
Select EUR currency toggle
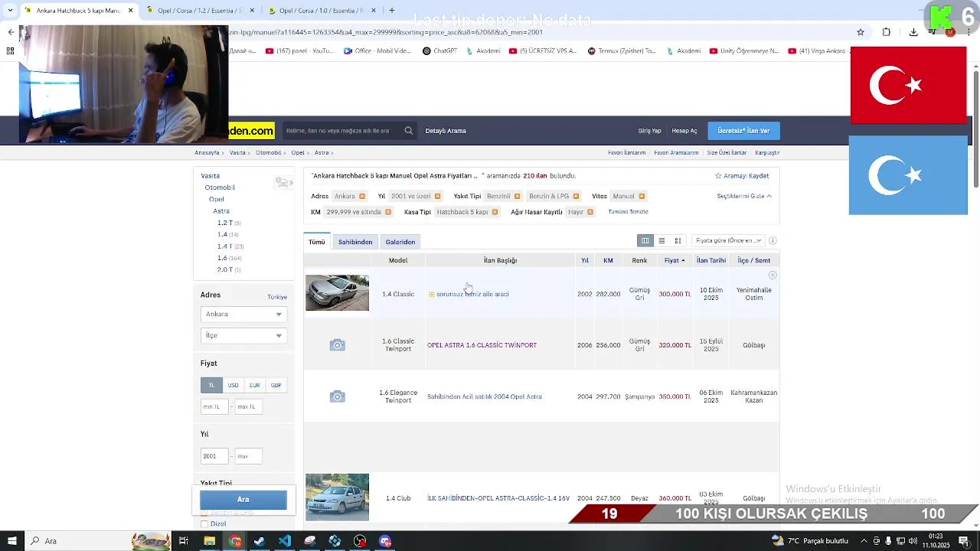(254, 385)
